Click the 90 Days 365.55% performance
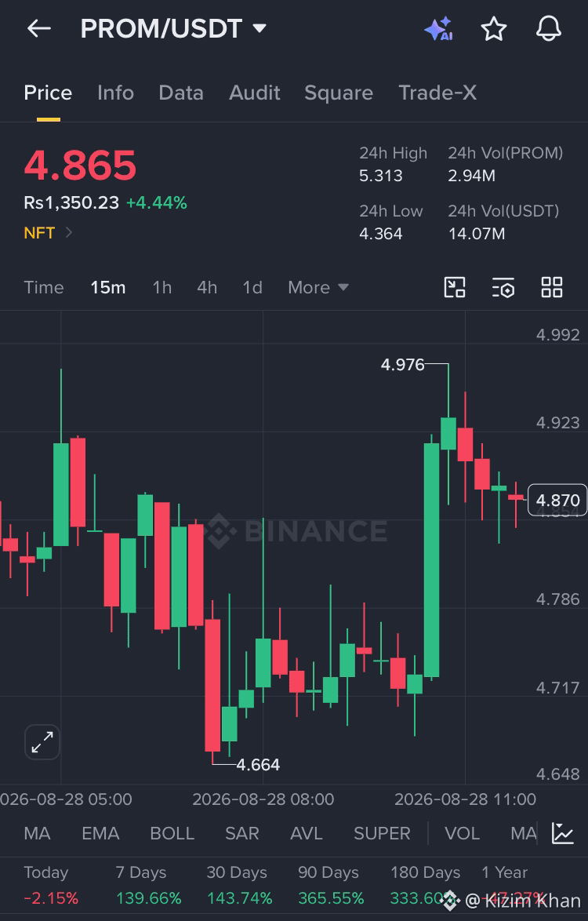588x921 pixels. point(331,885)
